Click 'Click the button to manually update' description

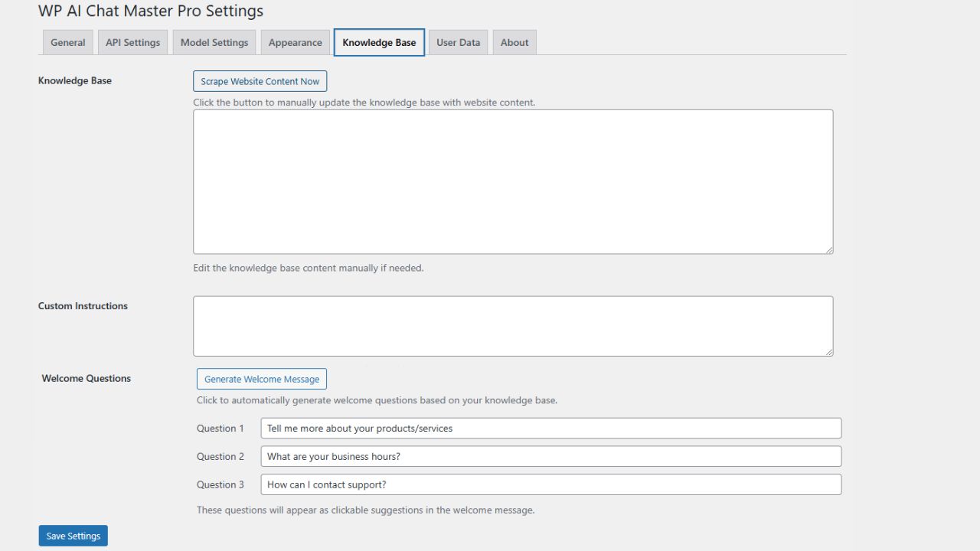click(364, 102)
